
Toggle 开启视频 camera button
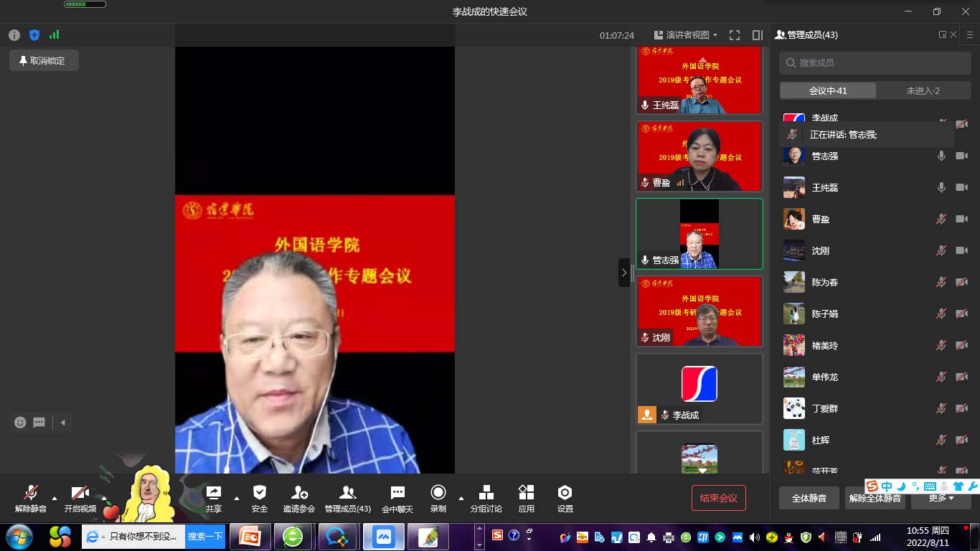(x=80, y=493)
